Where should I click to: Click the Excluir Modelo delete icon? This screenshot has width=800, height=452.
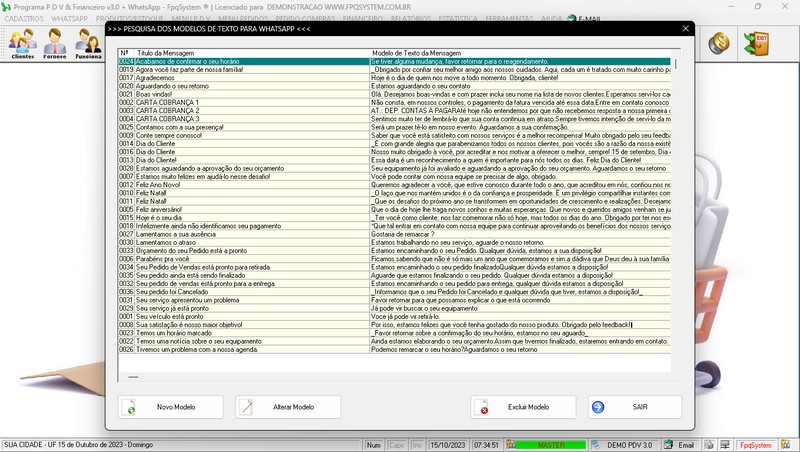coord(482,407)
